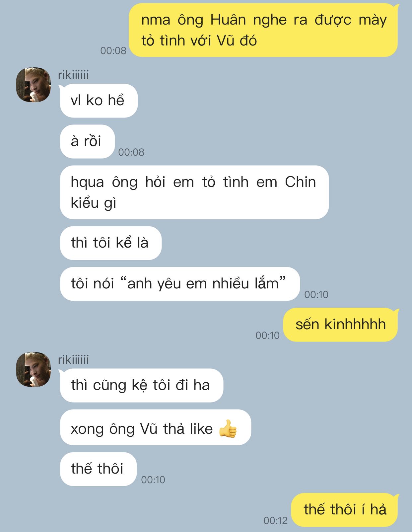Select the white "thế thôi" bubble
The height and width of the screenshot is (532, 412).
(98, 469)
